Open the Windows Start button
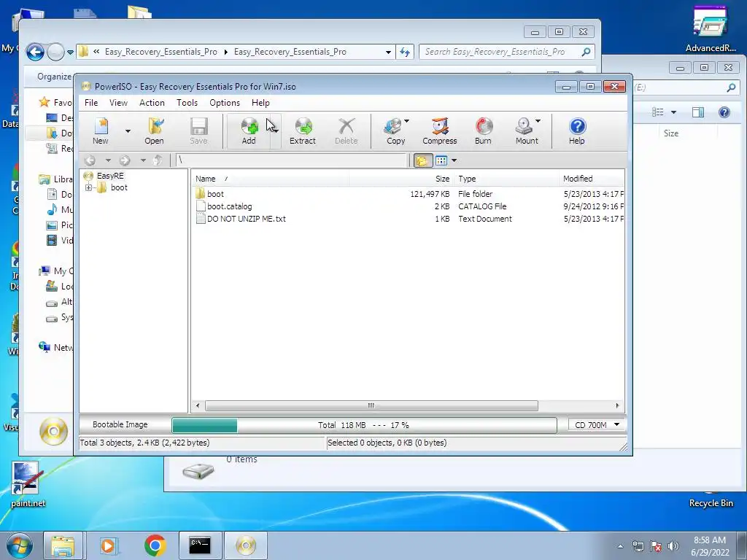 pyautogui.click(x=20, y=545)
